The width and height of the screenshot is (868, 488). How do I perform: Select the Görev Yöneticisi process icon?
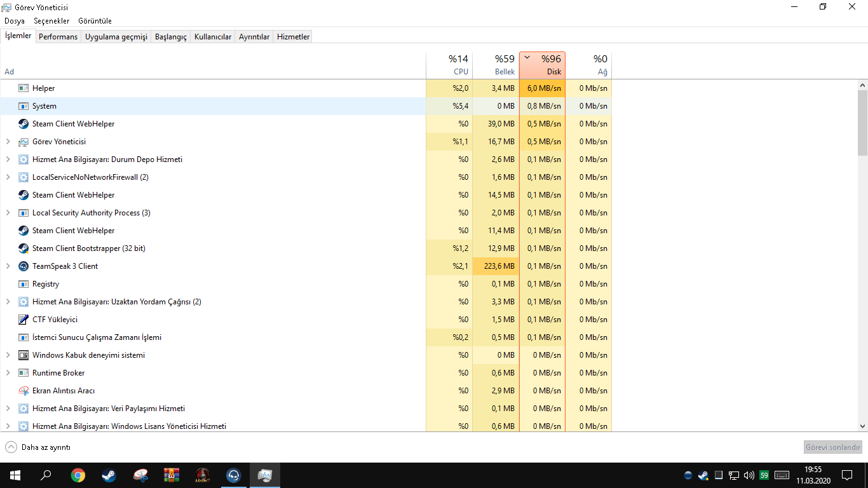tap(24, 142)
